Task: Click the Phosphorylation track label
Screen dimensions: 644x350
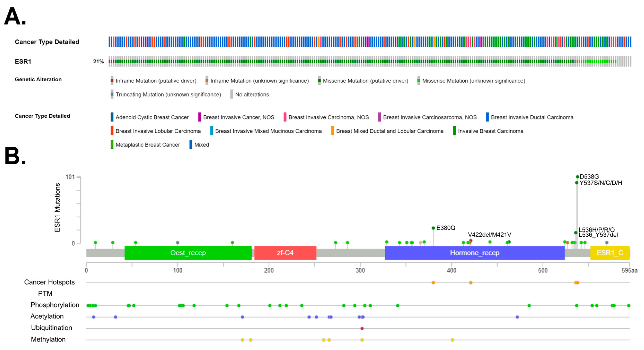Action: [55, 305]
